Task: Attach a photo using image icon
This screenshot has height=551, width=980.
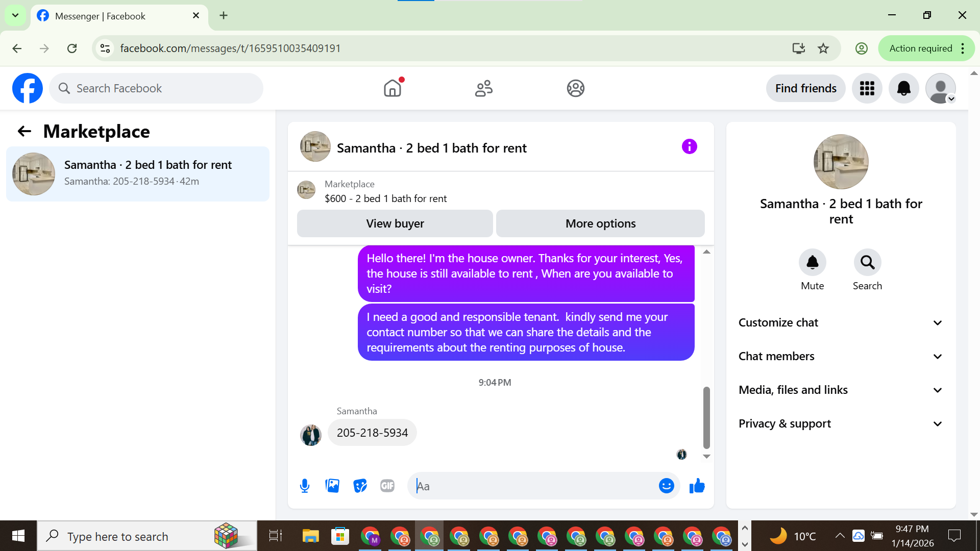Action: click(332, 486)
